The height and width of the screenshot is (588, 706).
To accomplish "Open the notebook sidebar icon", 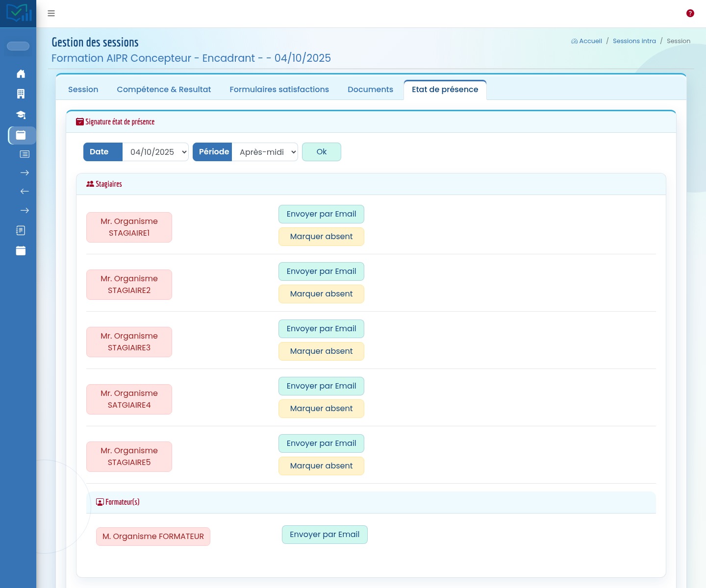I will tap(21, 230).
